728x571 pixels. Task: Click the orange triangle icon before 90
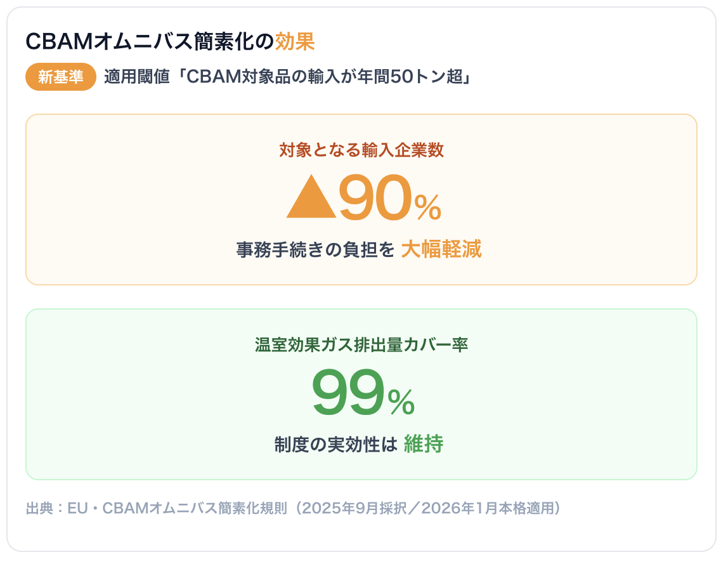pyautogui.click(x=311, y=196)
